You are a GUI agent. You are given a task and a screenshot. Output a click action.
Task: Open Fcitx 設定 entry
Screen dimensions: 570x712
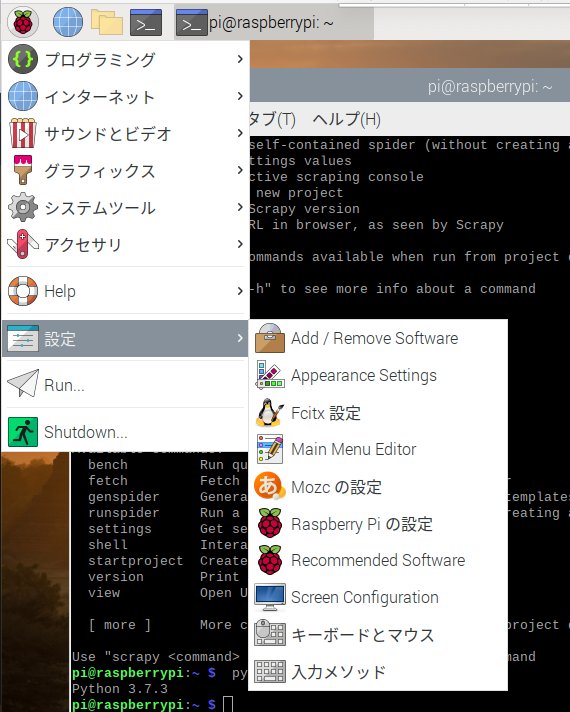[x=378, y=412]
